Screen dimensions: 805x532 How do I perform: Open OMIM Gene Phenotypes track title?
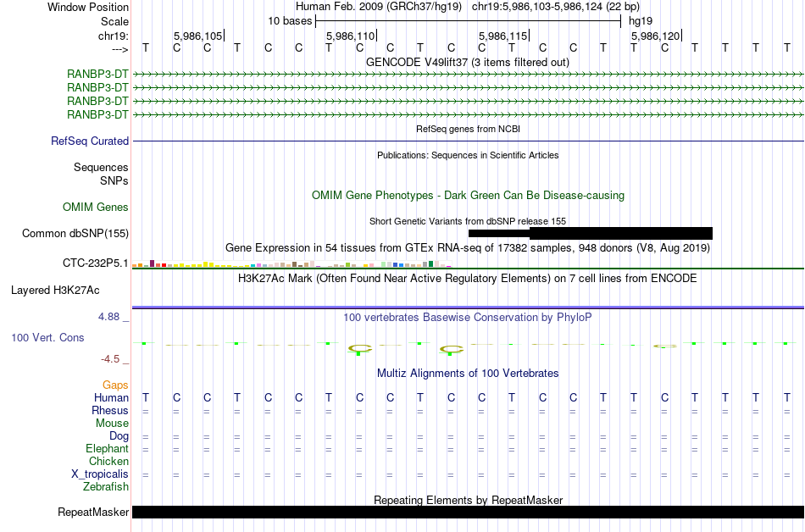pos(468,196)
